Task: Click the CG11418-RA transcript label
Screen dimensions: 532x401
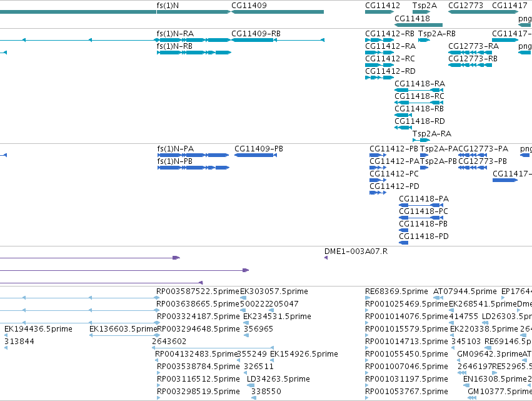Action: (x=419, y=84)
